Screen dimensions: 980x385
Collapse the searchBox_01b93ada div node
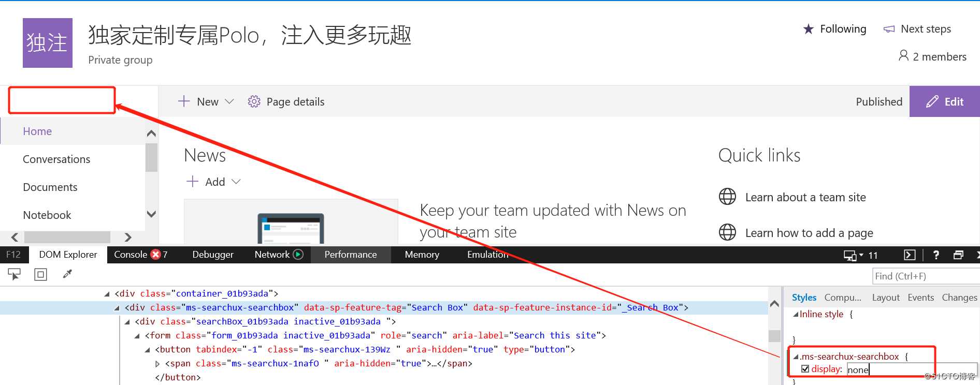coord(127,322)
